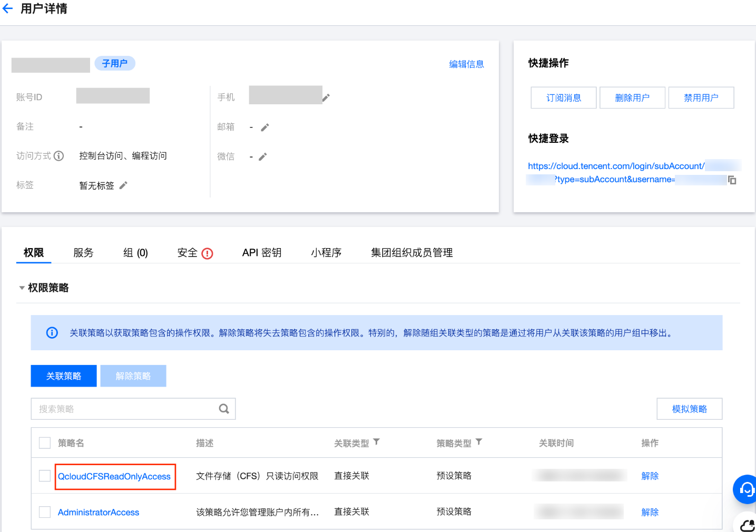756x532 pixels.
Task: Open the customer support headset chat icon
Action: tap(746, 489)
